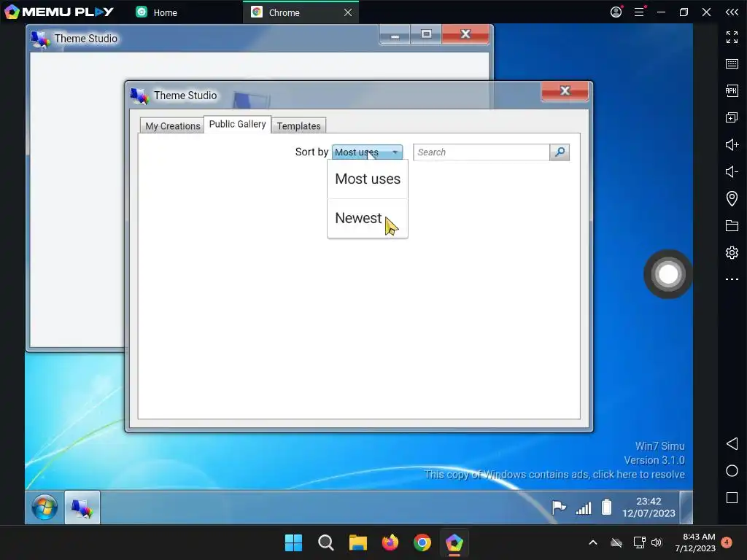747x560 pixels.
Task: Close the back Theme Studio window
Action: pyautogui.click(x=465, y=34)
